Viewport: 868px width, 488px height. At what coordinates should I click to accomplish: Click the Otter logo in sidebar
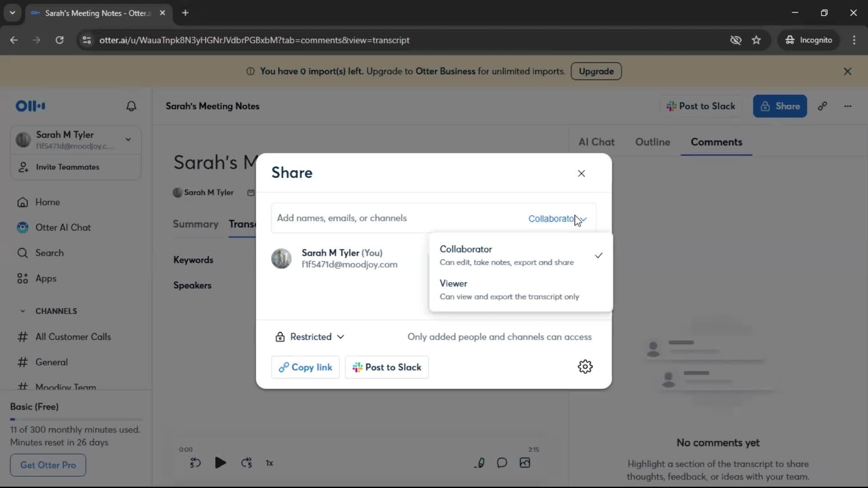point(30,106)
